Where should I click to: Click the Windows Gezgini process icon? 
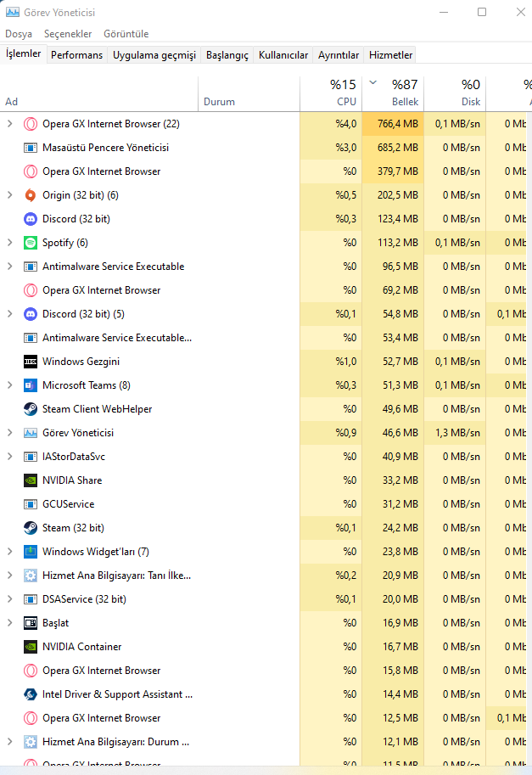(31, 362)
